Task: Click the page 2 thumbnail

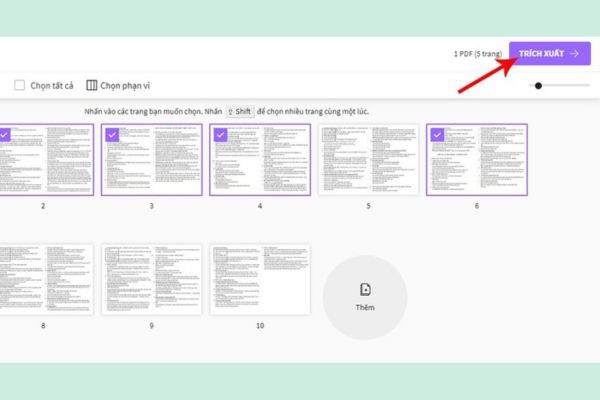Action: tap(46, 160)
